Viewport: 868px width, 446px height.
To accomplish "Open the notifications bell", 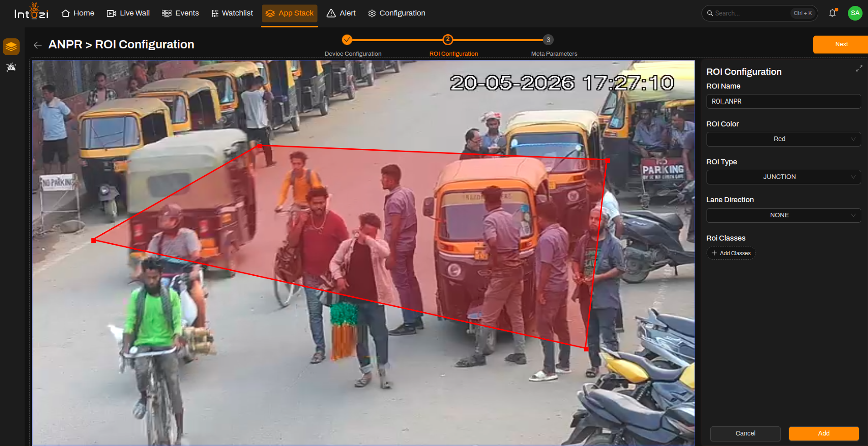I will click(832, 13).
